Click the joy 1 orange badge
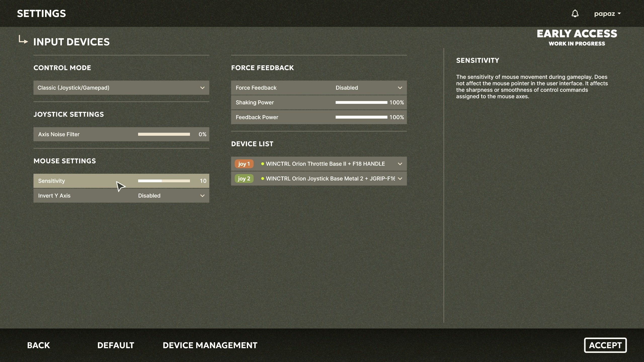The height and width of the screenshot is (362, 644). coord(244,164)
